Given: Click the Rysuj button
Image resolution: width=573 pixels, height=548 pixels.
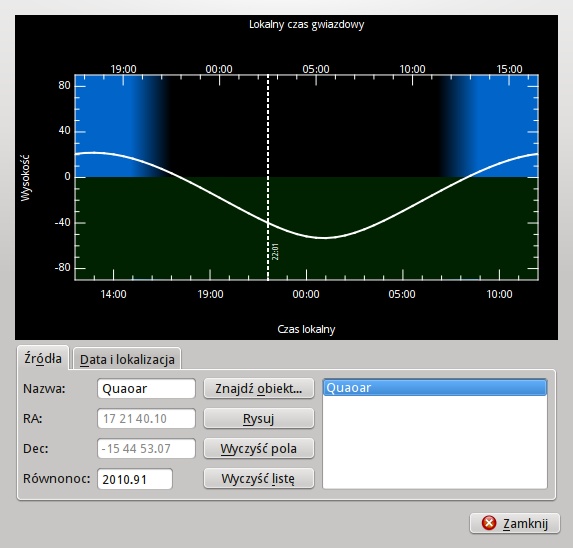Looking at the screenshot, I should (x=259, y=418).
